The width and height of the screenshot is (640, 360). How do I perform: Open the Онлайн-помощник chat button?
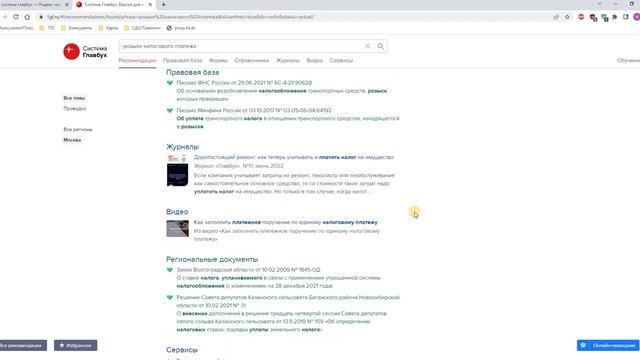(x=608, y=345)
